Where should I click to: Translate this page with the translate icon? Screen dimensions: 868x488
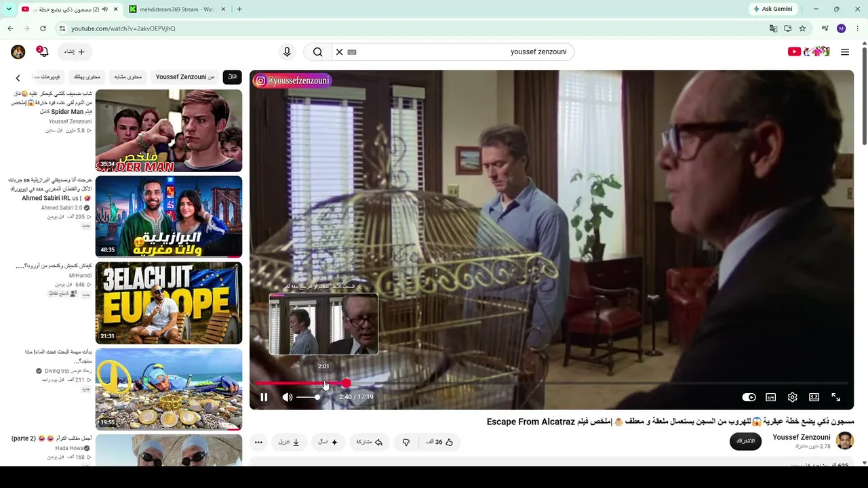pos(773,28)
